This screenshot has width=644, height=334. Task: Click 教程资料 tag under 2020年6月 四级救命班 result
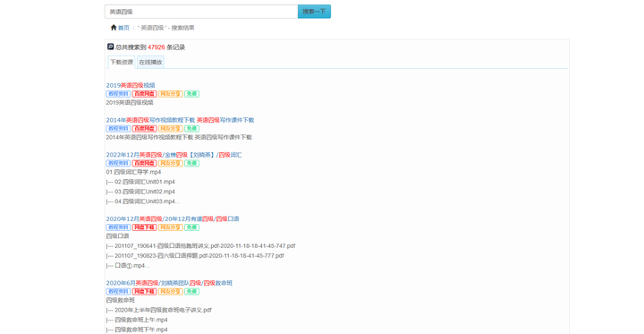tap(118, 292)
